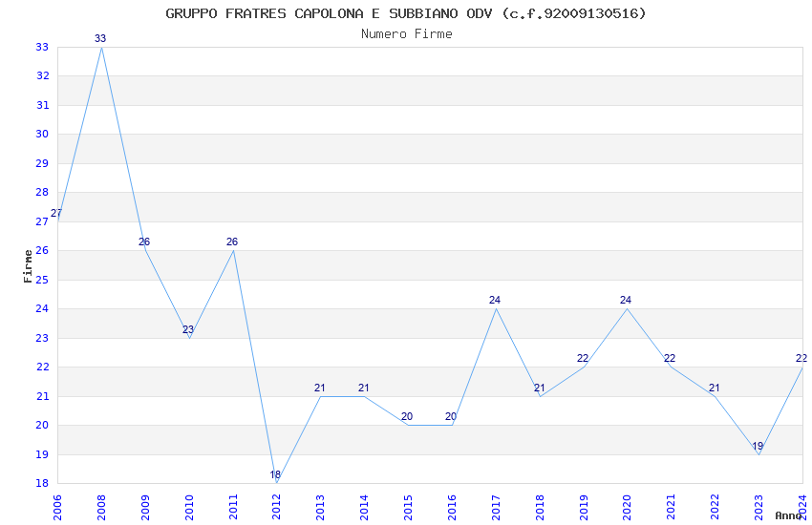812x525 pixels.
Task: Click the y-axis tick label 18
Action: click(x=42, y=484)
